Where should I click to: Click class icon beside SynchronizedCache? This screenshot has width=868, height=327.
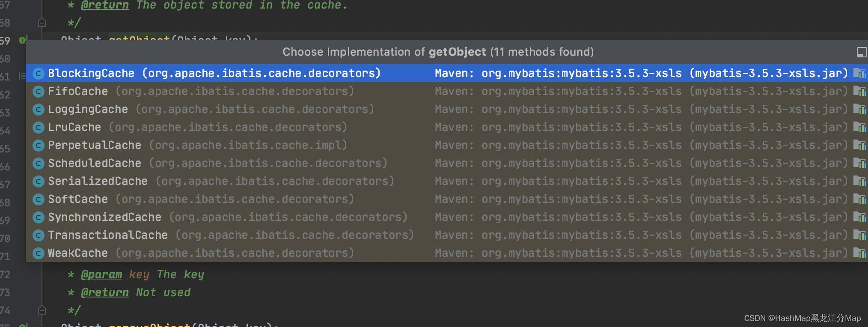tap(39, 217)
